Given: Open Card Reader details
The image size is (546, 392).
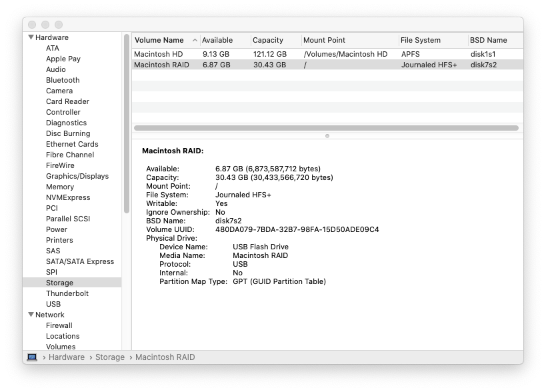Looking at the screenshot, I should coord(67,101).
